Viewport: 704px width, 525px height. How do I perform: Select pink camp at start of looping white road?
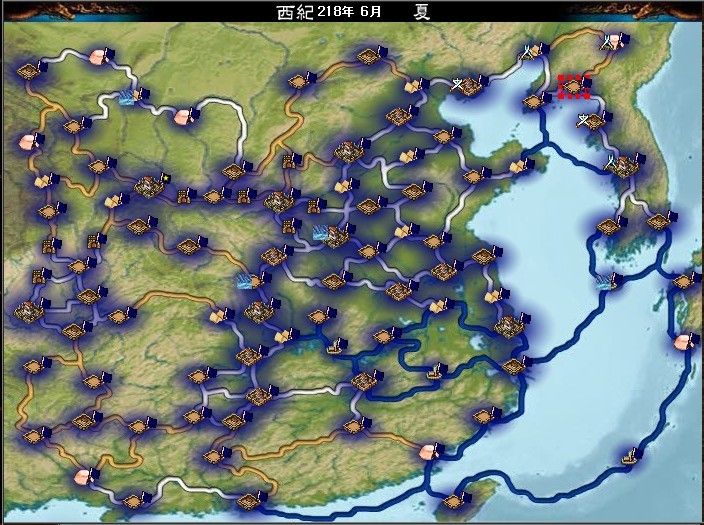183,117
